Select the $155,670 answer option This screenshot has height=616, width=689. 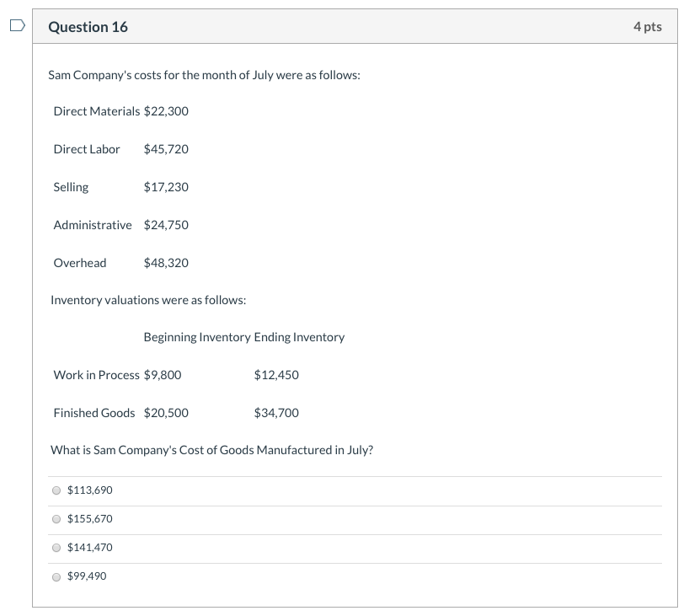(56, 519)
